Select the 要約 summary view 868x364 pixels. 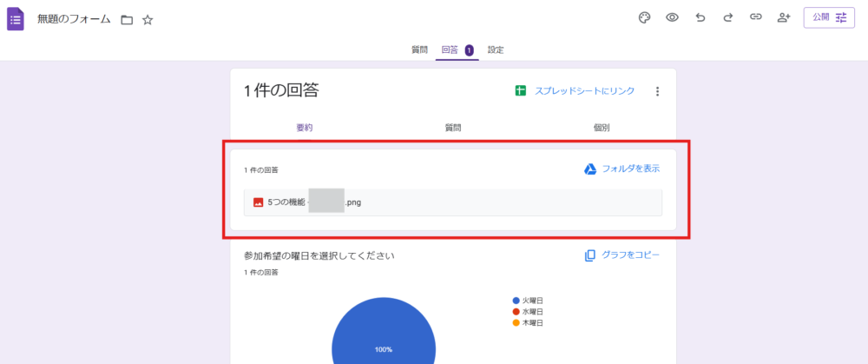[304, 128]
